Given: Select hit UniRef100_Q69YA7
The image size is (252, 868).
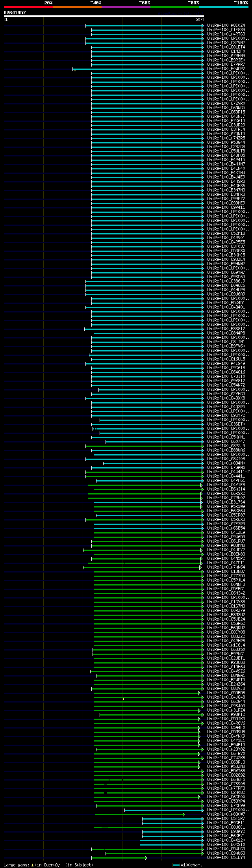Looking at the screenshot, I should (x=226, y=273).
